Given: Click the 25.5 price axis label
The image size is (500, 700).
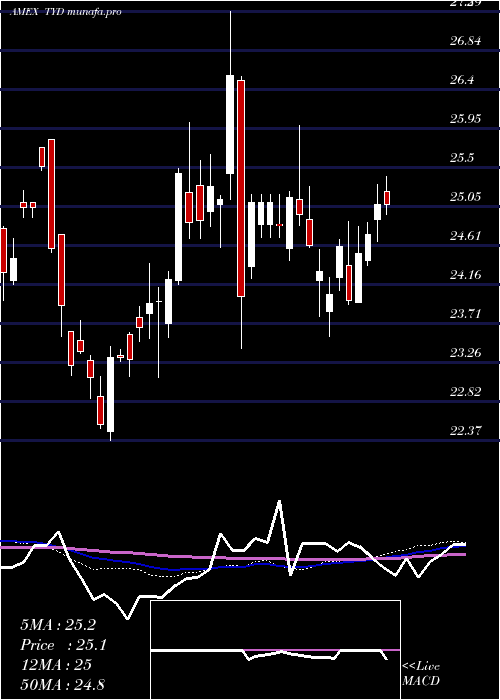Looking at the screenshot, I should tap(463, 158).
